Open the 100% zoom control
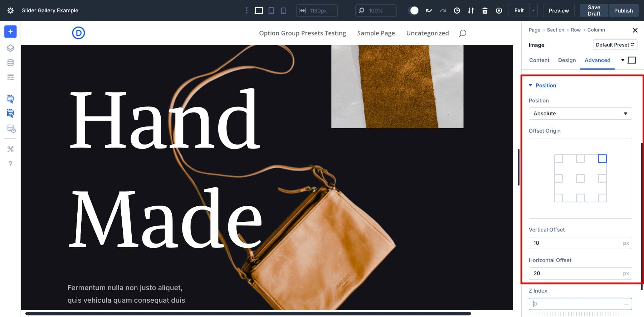This screenshot has height=317, width=644. (x=376, y=10)
